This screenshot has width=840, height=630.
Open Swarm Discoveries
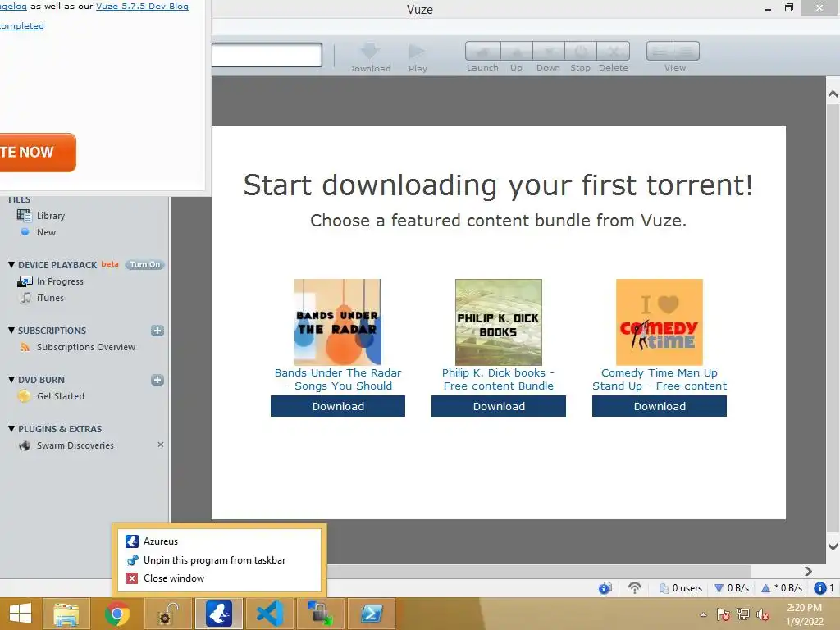pyautogui.click(x=75, y=445)
